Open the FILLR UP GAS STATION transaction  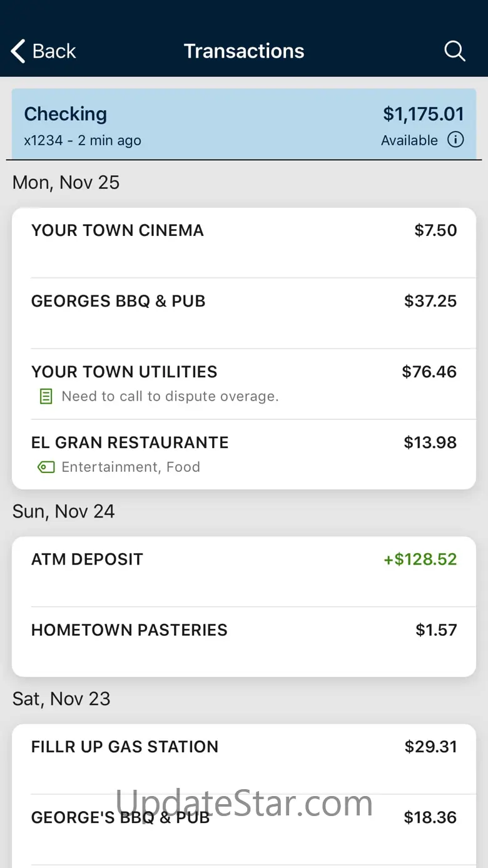click(244, 759)
